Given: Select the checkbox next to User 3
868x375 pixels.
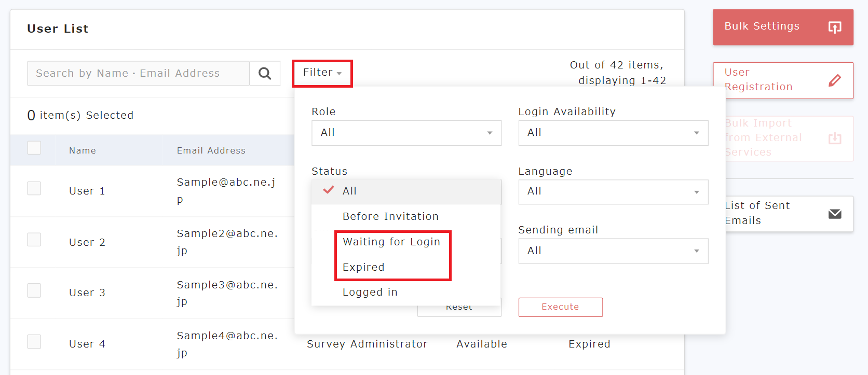Looking at the screenshot, I should (34, 290).
